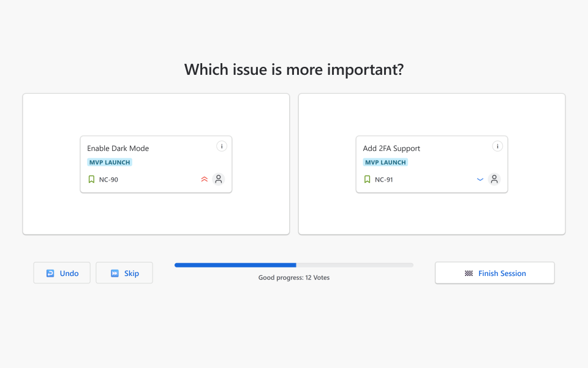The image size is (588, 368).
Task: Click the NC-90 issue key
Action: (108, 180)
